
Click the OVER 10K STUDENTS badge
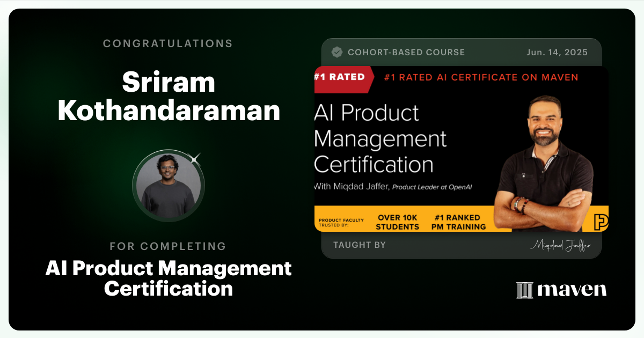click(x=398, y=220)
